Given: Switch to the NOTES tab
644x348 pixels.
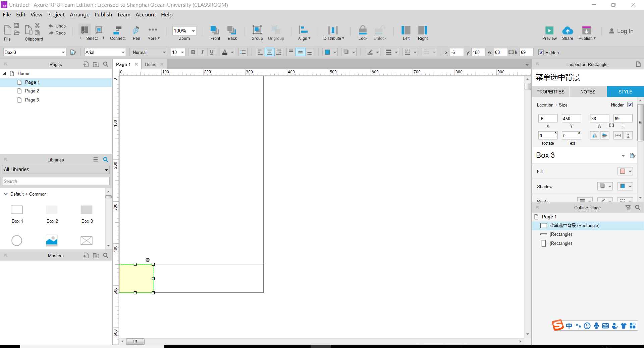Looking at the screenshot, I should point(588,92).
